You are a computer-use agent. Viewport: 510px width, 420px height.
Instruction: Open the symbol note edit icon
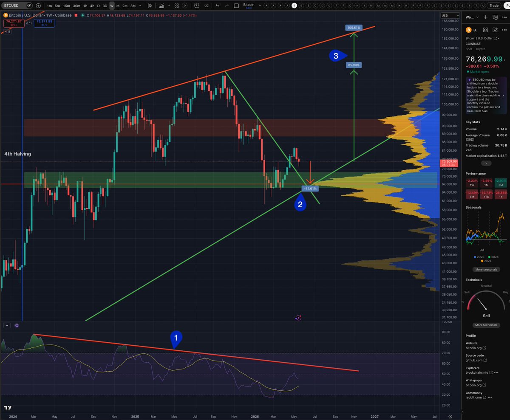click(x=495, y=30)
